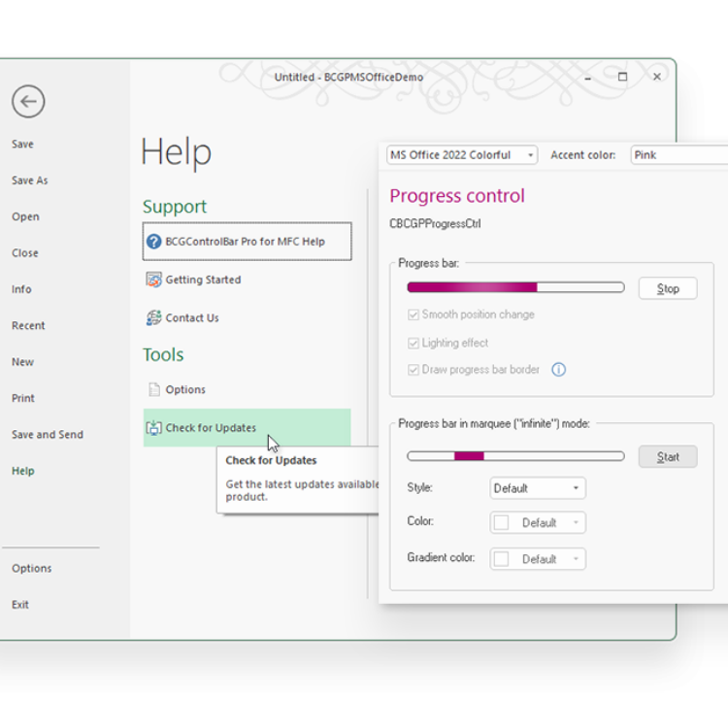Open the MS Office 2022 Colorful theme dropdown
The width and height of the screenshot is (728, 728).
click(x=462, y=155)
